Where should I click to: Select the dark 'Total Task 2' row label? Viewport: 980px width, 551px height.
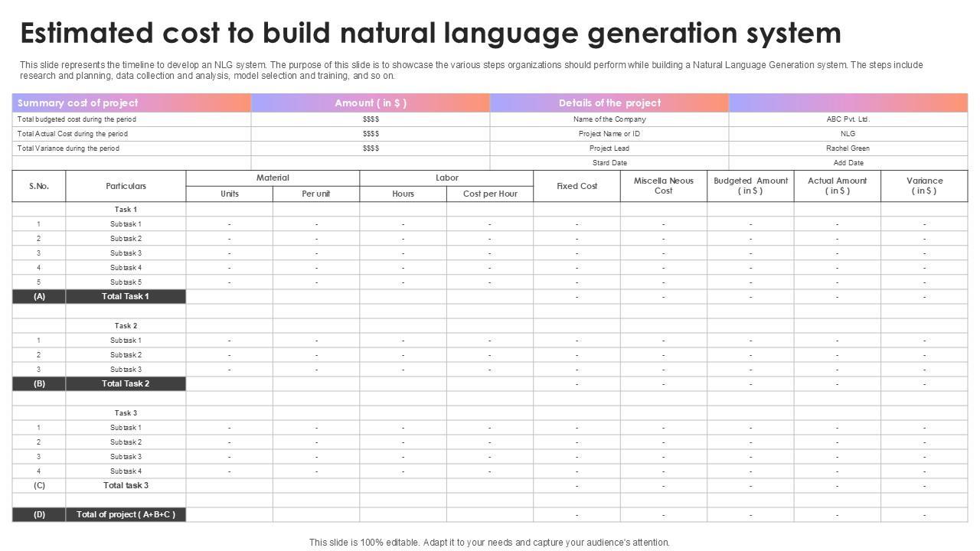[126, 383]
